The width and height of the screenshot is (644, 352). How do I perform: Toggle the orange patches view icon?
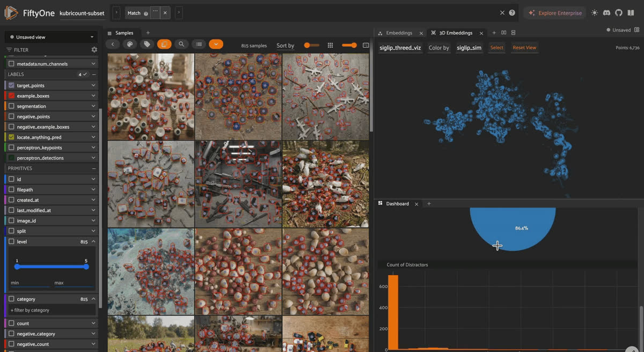click(x=164, y=45)
